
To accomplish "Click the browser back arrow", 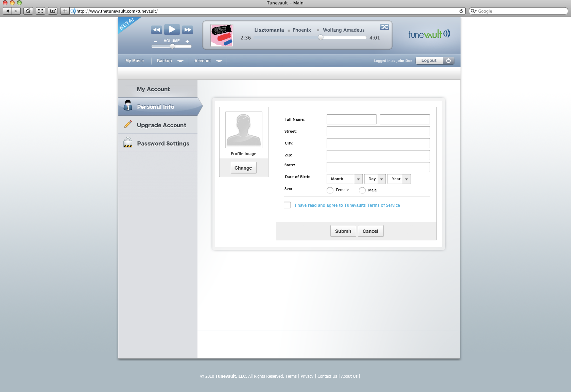I will (x=7, y=11).
